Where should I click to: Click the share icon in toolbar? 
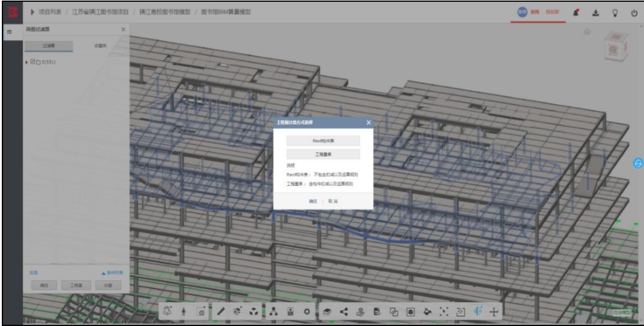click(x=344, y=312)
